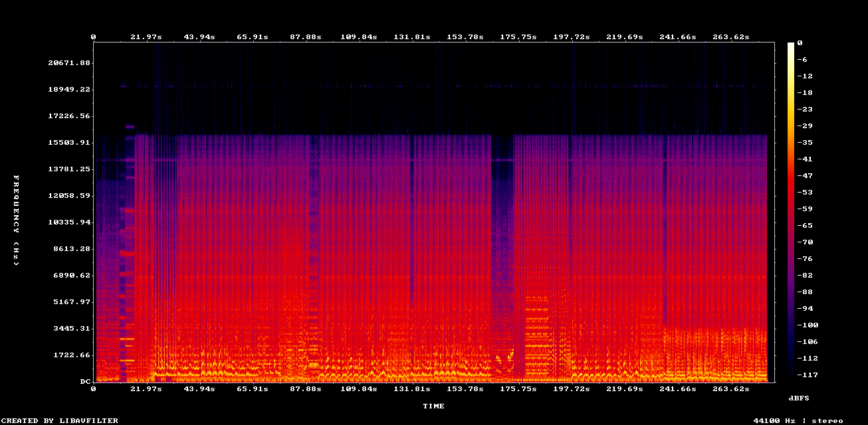868x425 pixels.
Task: Select the 3445.31 frequency label
Action: tap(71, 328)
